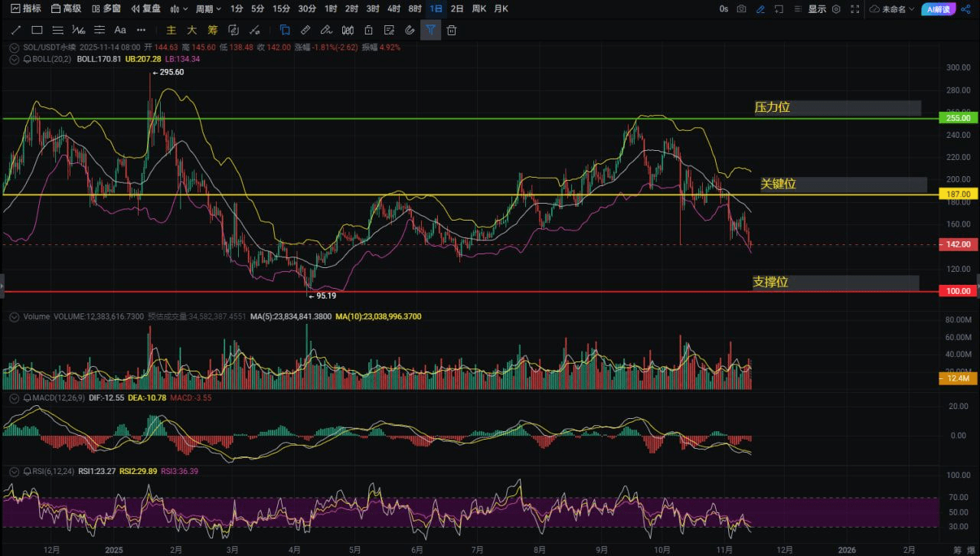The image size is (980, 556).
Task: Switch to the 周K timeframe
Action: pyautogui.click(x=479, y=9)
